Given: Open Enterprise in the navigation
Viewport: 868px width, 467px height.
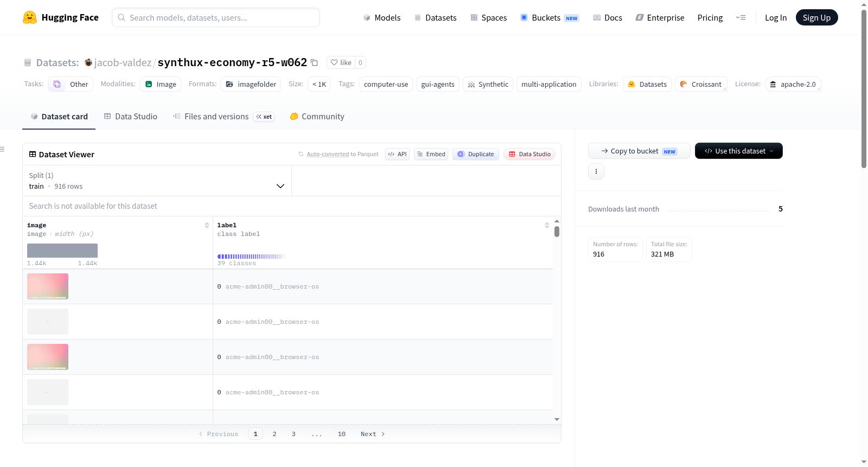Looking at the screenshot, I should (x=660, y=17).
